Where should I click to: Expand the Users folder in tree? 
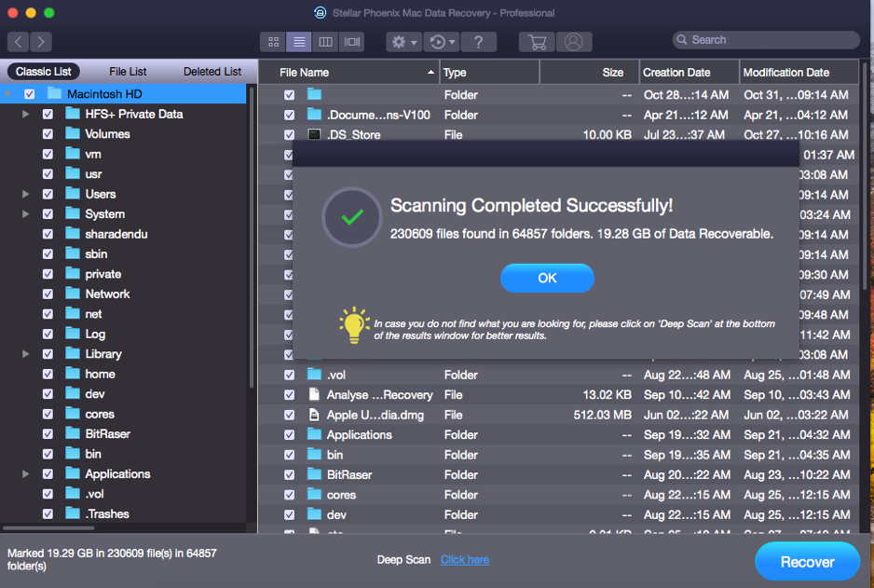point(26,195)
